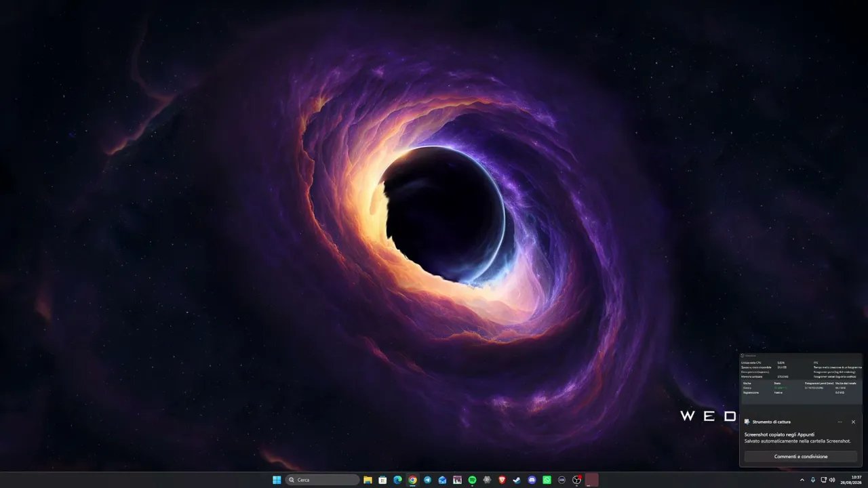This screenshot has width=868, height=488.
Task: Open the gray gear app between Spotify and Brave
Action: [487, 480]
